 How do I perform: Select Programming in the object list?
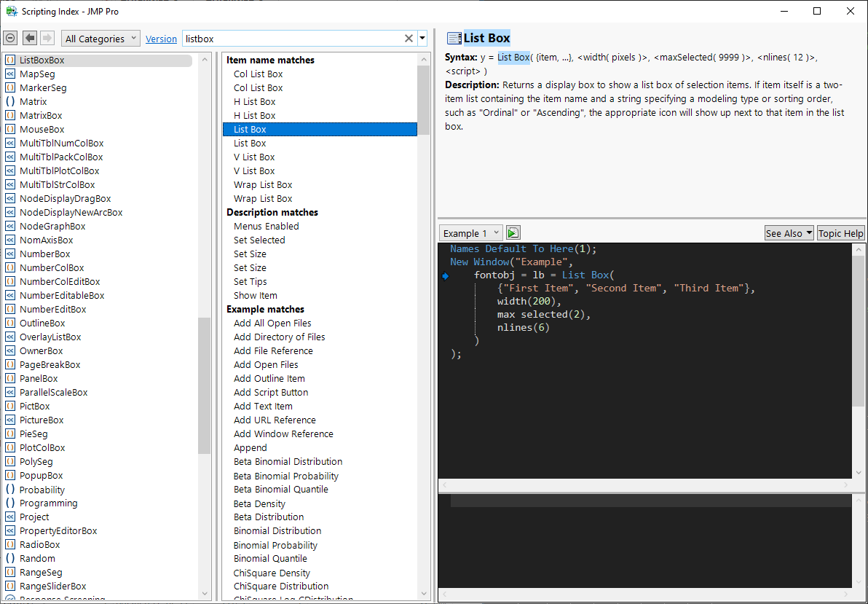coord(49,503)
